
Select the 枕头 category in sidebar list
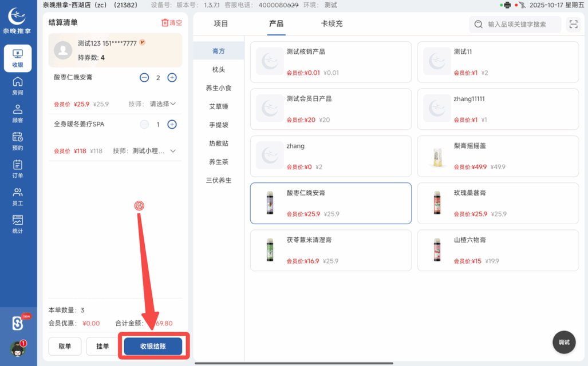click(x=218, y=69)
